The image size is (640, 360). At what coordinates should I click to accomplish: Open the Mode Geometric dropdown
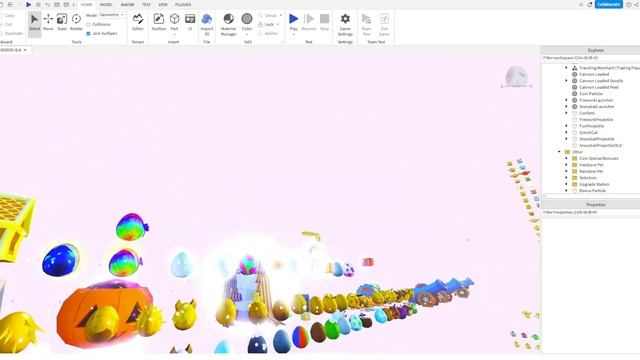[112, 15]
